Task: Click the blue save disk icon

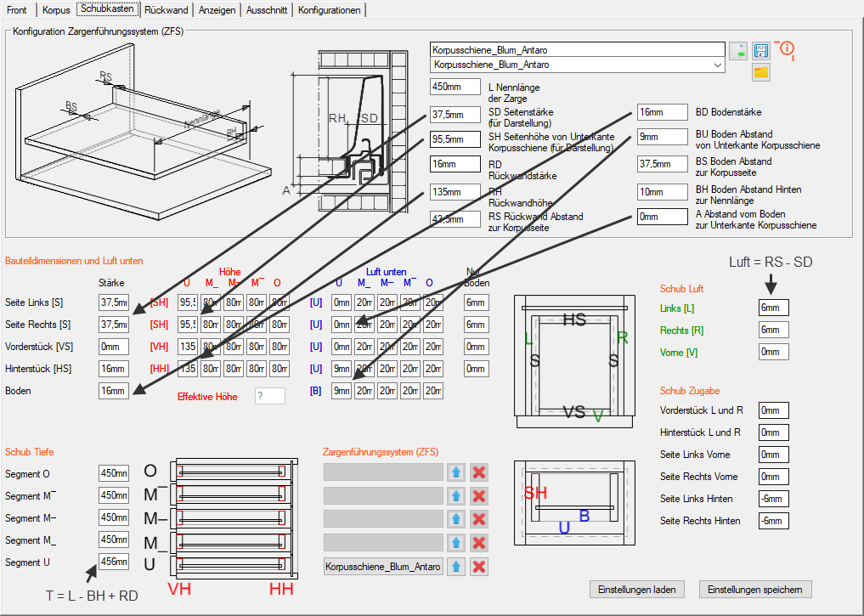Action: coord(761,51)
